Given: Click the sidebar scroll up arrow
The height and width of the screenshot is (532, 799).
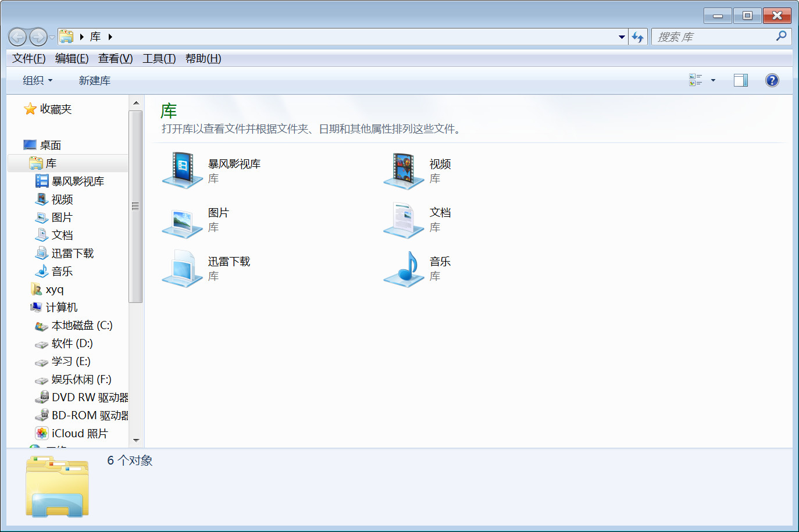Looking at the screenshot, I should 136,103.
